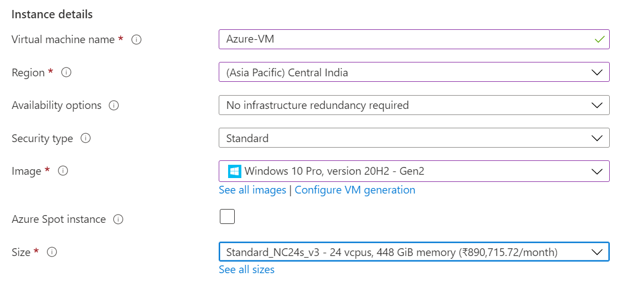Open the Size dropdown showing Standard_NC24s_v3
Image resolution: width=644 pixels, height=282 pixels.
(414, 252)
